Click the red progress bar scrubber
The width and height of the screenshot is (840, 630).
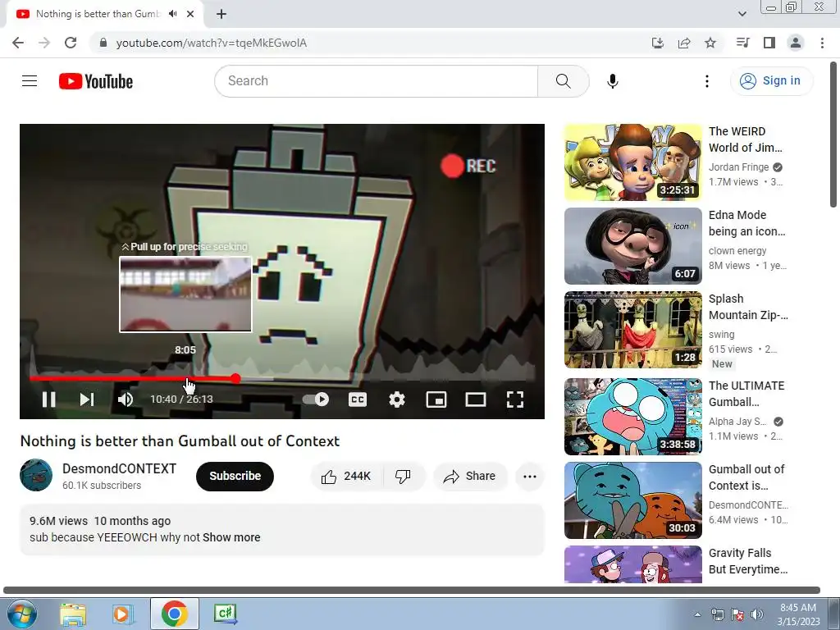[x=235, y=379]
